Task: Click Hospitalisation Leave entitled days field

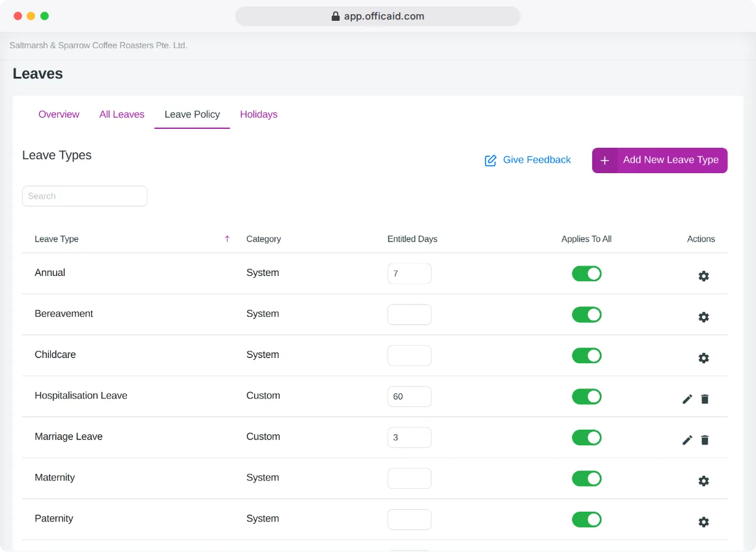Action: coord(409,396)
